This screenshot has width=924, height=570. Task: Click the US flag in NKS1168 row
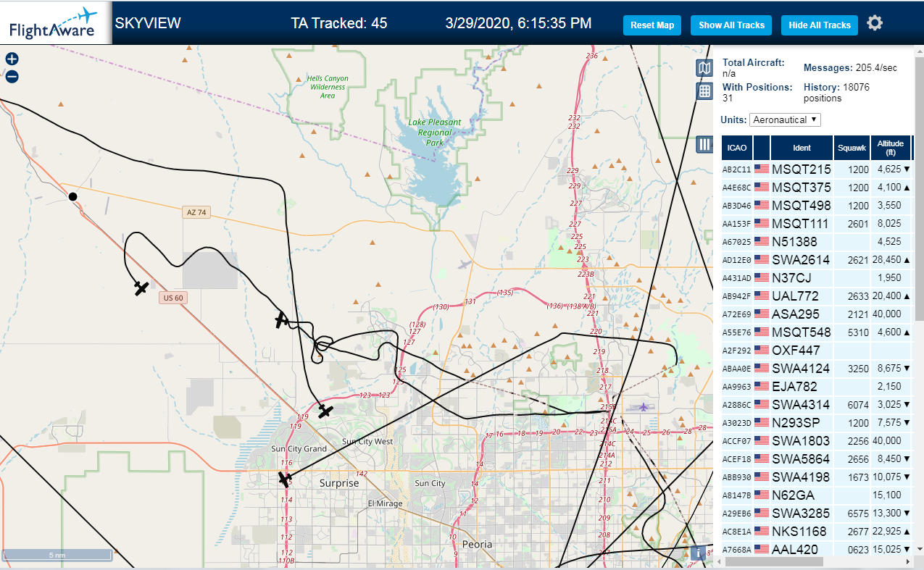tap(762, 531)
